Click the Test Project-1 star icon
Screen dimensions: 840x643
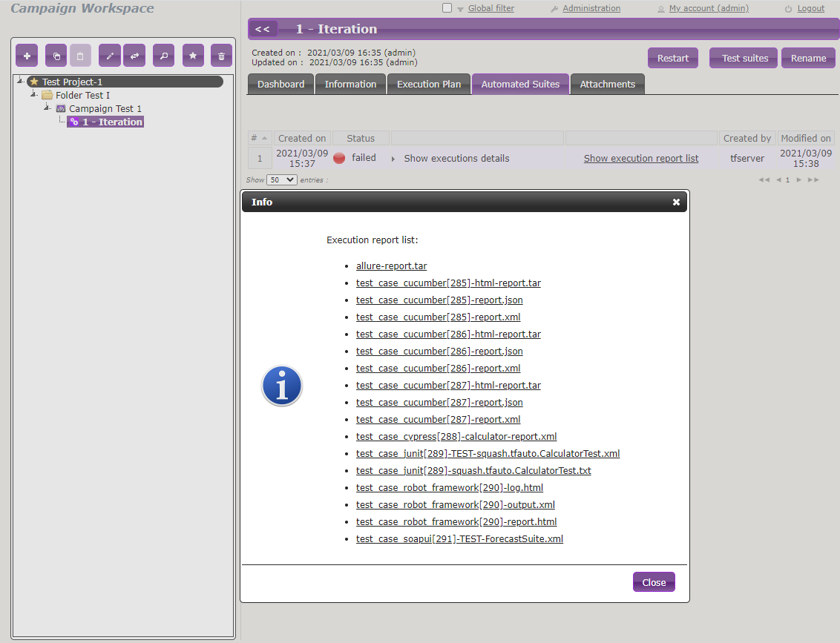[x=34, y=82]
